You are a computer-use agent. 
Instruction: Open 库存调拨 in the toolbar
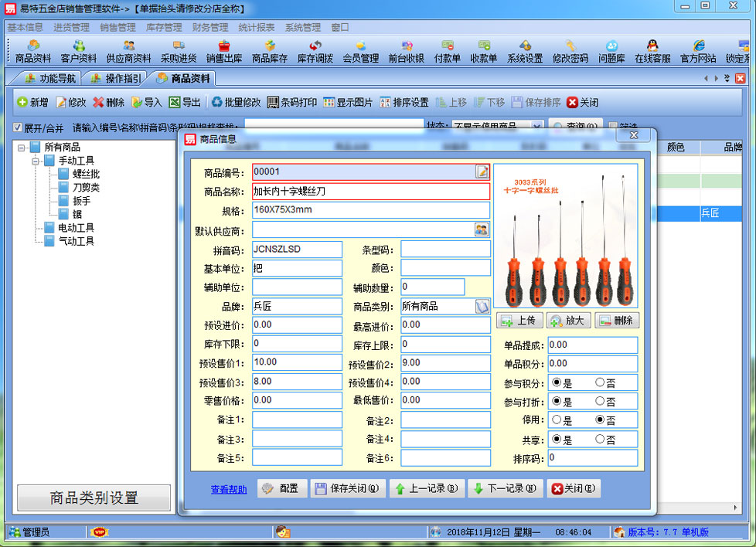pyautogui.click(x=315, y=52)
